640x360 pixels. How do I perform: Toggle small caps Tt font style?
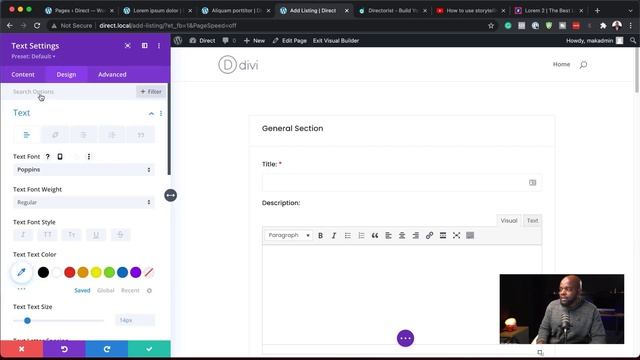[72, 235]
